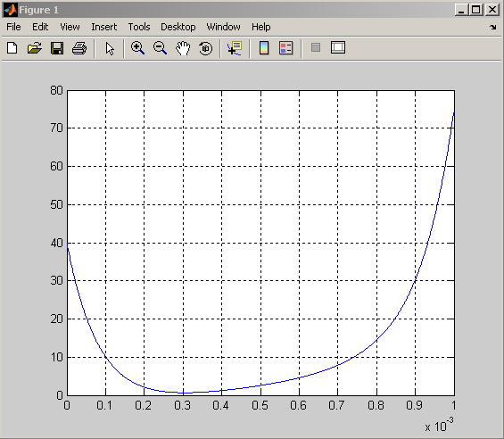Toggle the Edit Plot arrow tool
Viewport: 504px width, 439px height.
coord(110,48)
